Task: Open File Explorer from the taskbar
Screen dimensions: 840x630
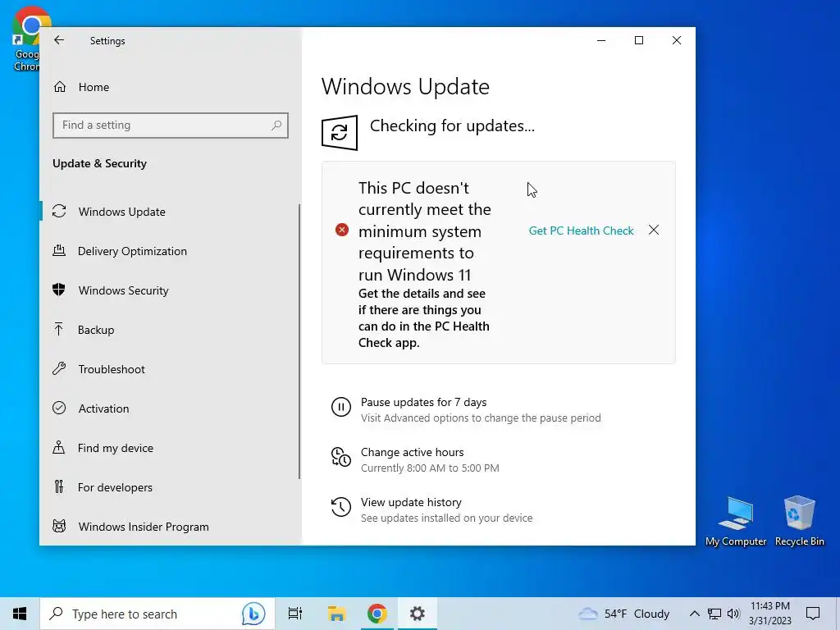Action: [336, 614]
